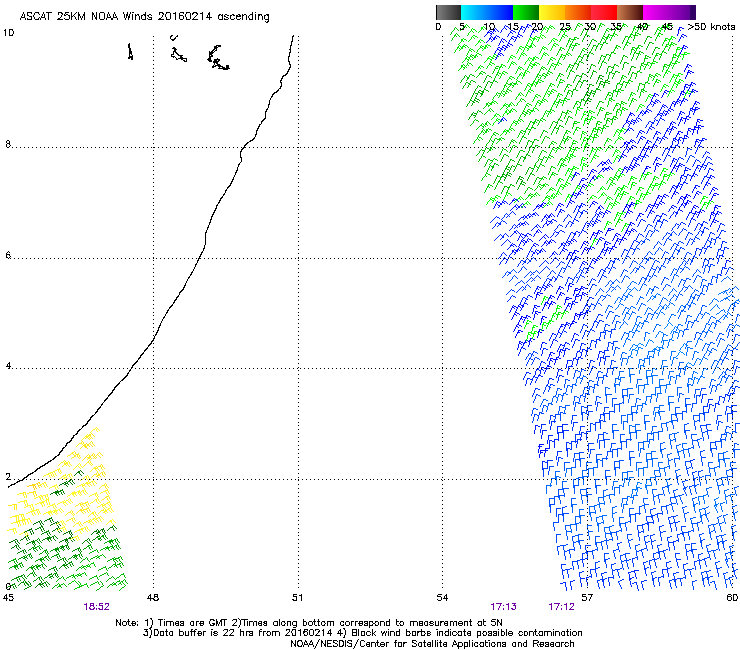Click the longitude label '51' on bottom axis
This screenshot has height=650, width=740.
(297, 598)
